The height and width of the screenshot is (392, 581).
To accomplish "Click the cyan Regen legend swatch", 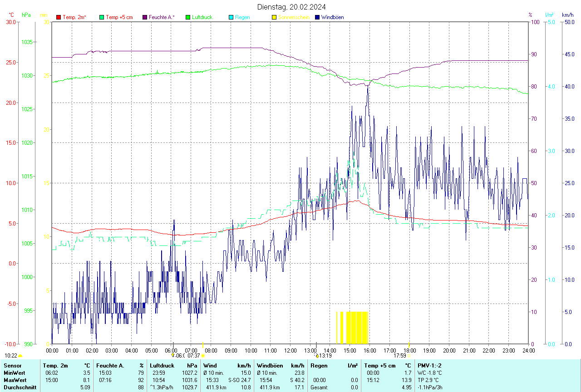I will [231, 17].
